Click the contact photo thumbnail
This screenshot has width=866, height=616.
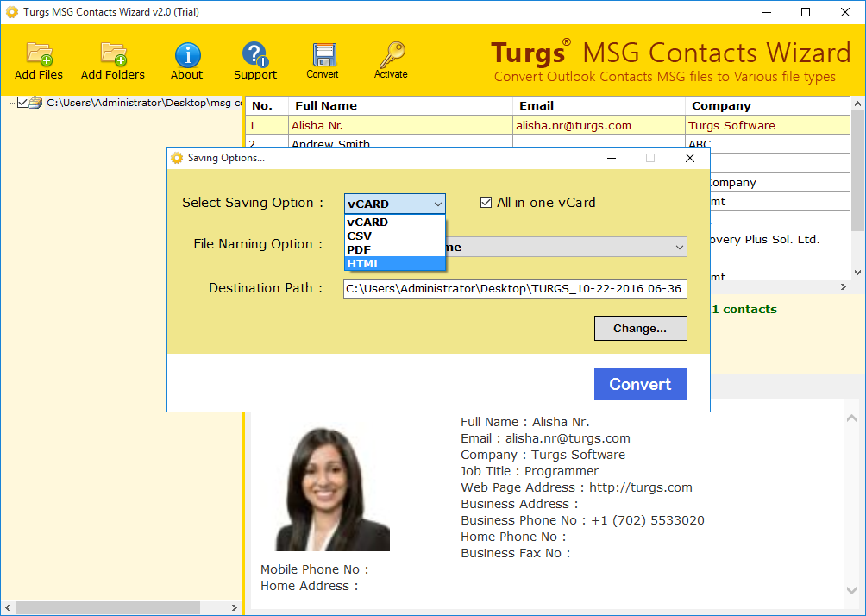click(x=332, y=489)
